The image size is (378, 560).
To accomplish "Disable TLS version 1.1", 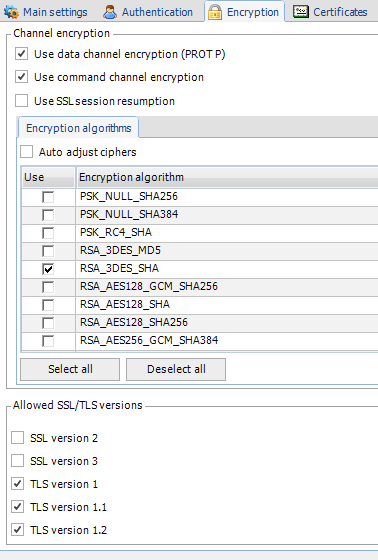I will (18, 506).
